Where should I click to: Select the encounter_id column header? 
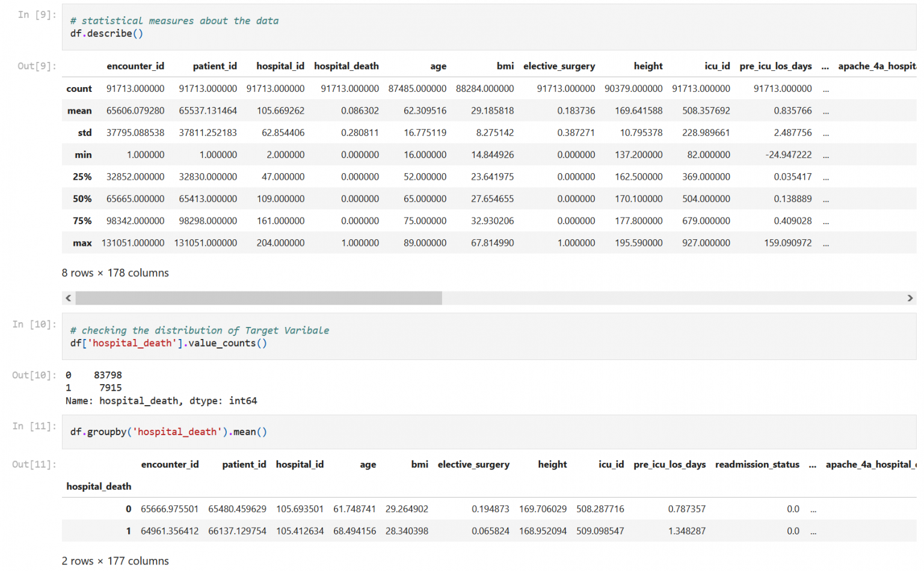click(135, 66)
